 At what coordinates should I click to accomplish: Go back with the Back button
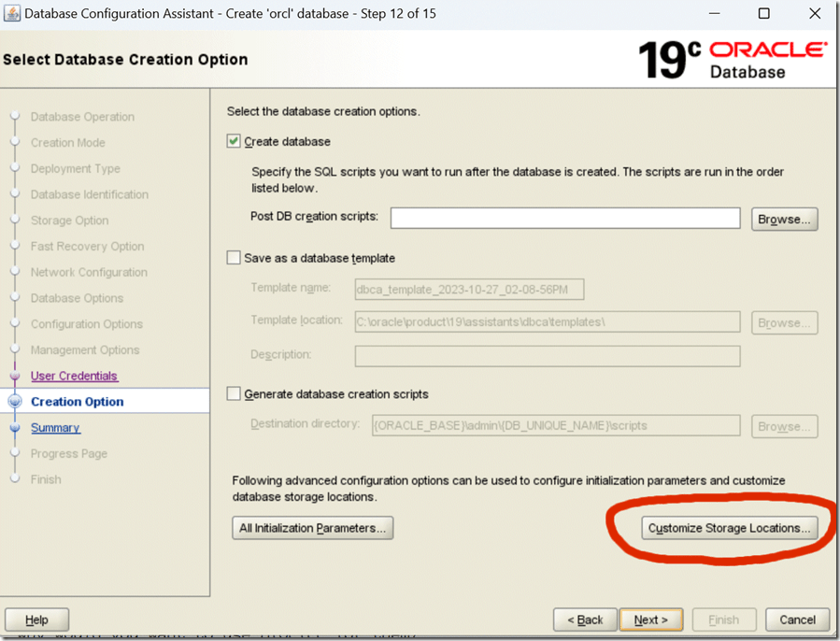pos(585,620)
